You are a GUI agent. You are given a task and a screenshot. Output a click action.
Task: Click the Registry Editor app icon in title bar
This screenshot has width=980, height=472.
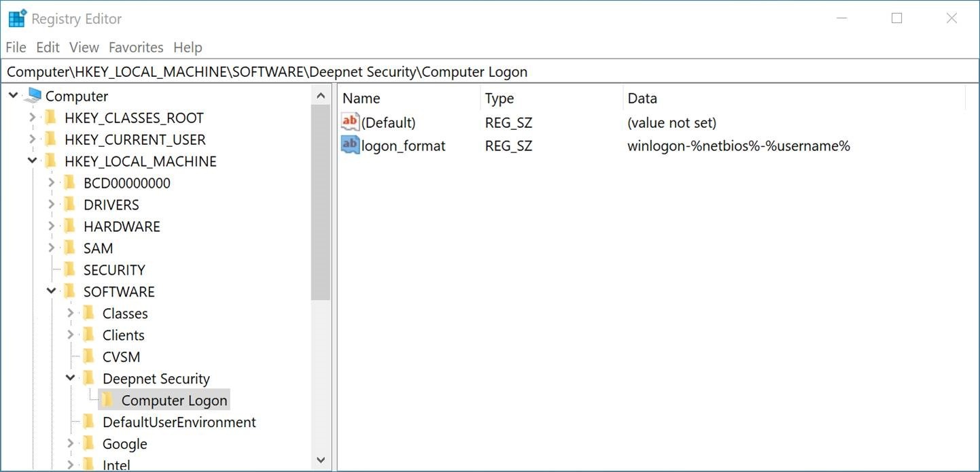tap(17, 19)
